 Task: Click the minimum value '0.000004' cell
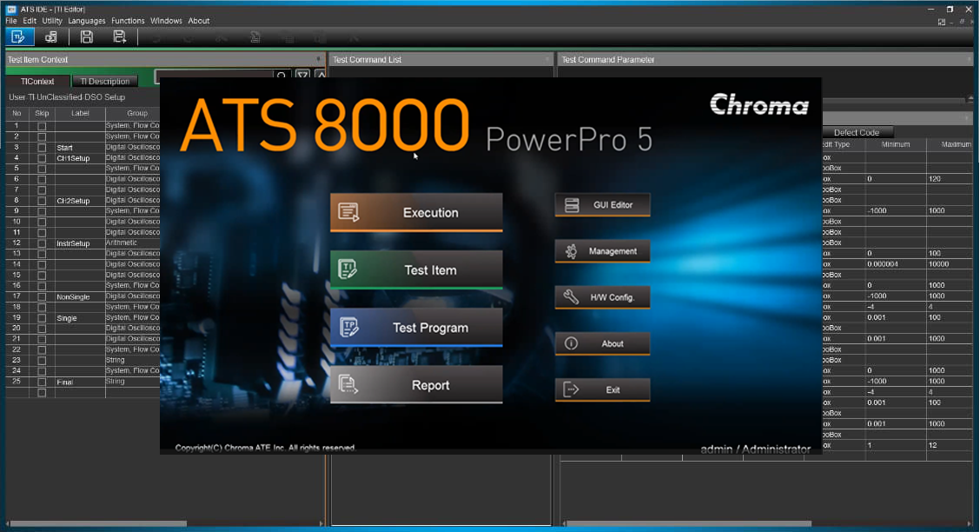coord(896,263)
